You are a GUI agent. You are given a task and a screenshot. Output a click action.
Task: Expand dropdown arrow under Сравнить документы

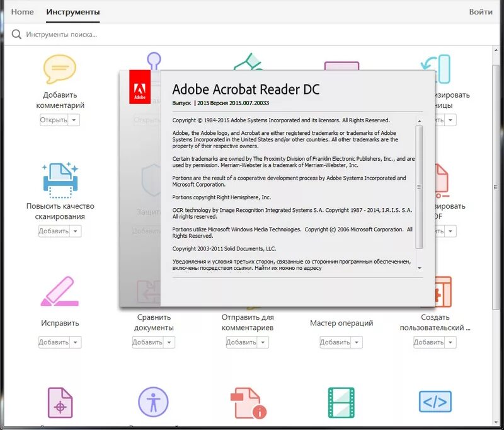(x=169, y=342)
